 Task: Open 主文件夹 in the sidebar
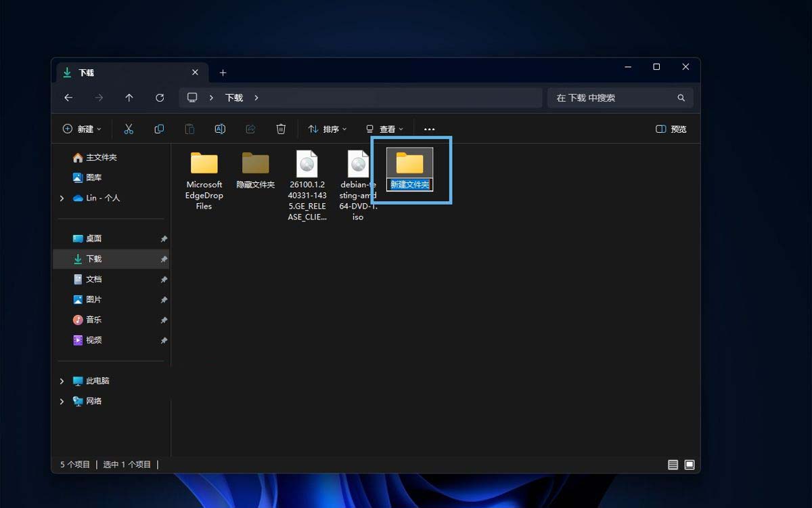(x=95, y=157)
